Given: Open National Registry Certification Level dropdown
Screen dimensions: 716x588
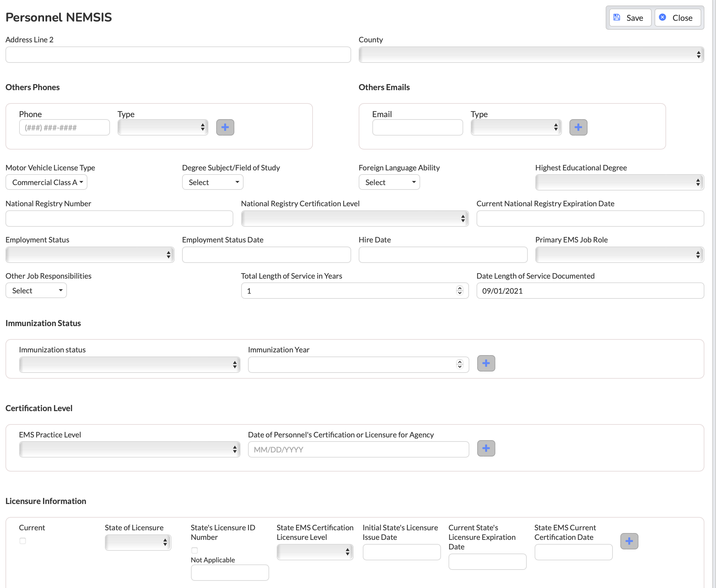Looking at the screenshot, I should (355, 219).
